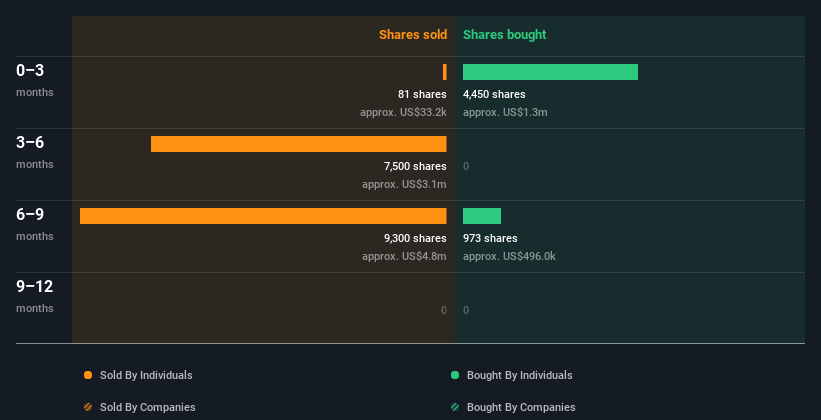Click the green Bought By Individuals legend dot
821x420 pixels.
pos(455,375)
